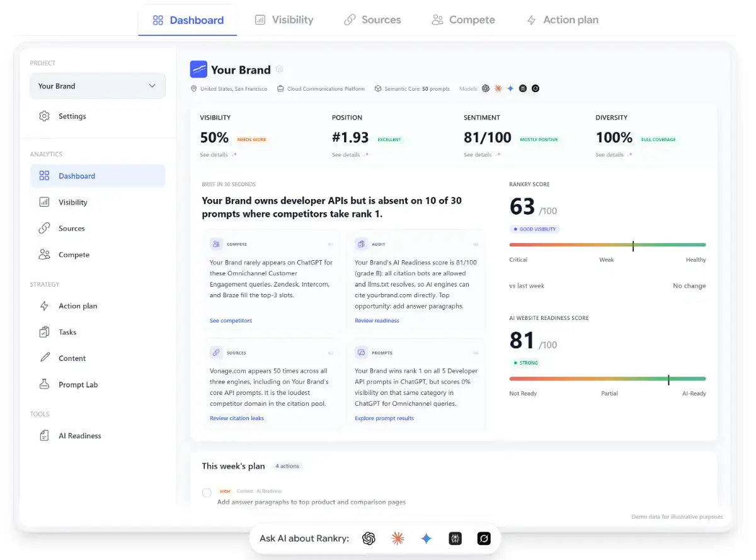
Task: Click the Rankry Score bar marker
Action: click(633, 246)
